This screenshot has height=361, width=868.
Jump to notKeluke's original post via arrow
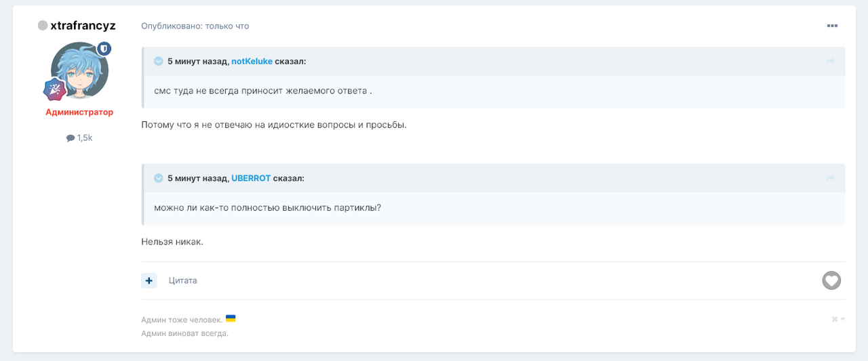point(830,62)
